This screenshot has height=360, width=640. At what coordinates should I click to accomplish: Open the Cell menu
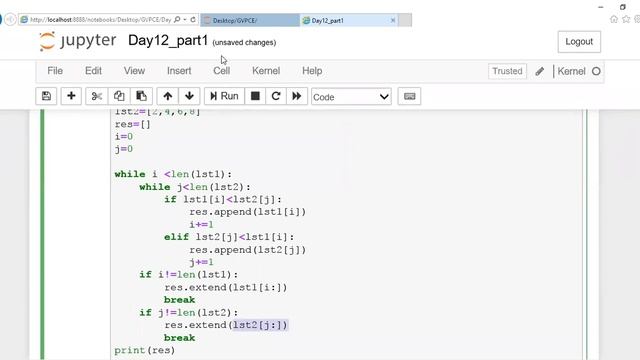222,71
